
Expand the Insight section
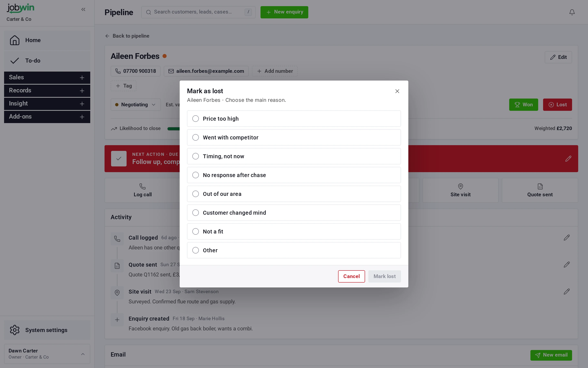(x=47, y=104)
